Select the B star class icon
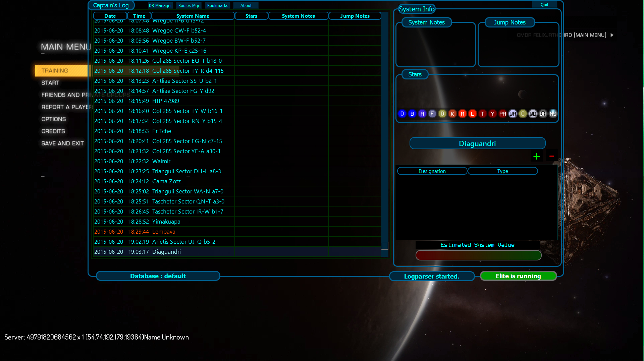Screen dimensions: 644x361 pos(412,114)
